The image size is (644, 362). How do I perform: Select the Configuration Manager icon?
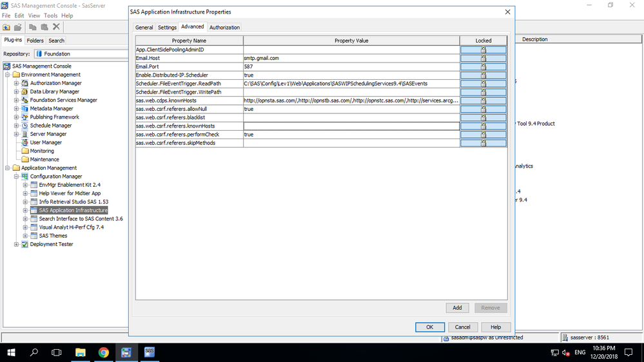24,176
